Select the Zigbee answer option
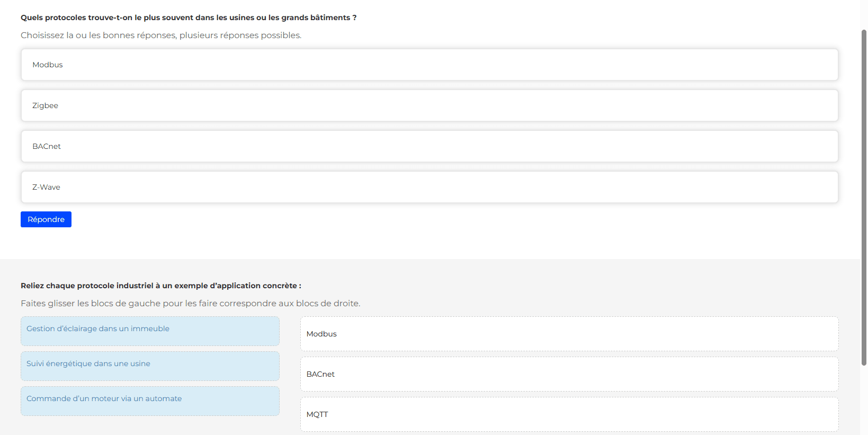 [x=429, y=105]
